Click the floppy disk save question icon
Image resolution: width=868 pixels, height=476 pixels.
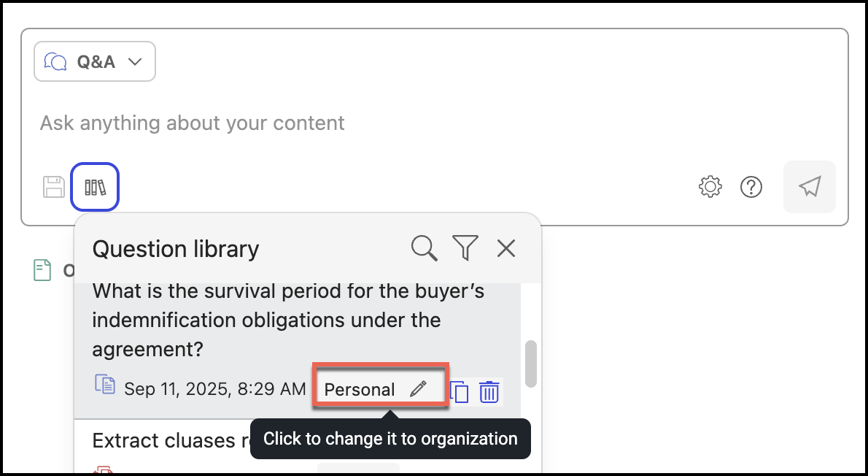click(53, 187)
